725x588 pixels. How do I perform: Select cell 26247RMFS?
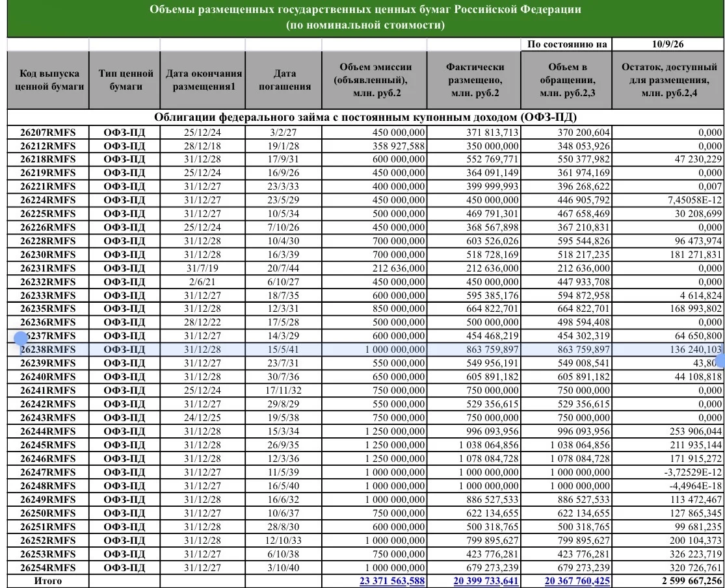point(48,472)
